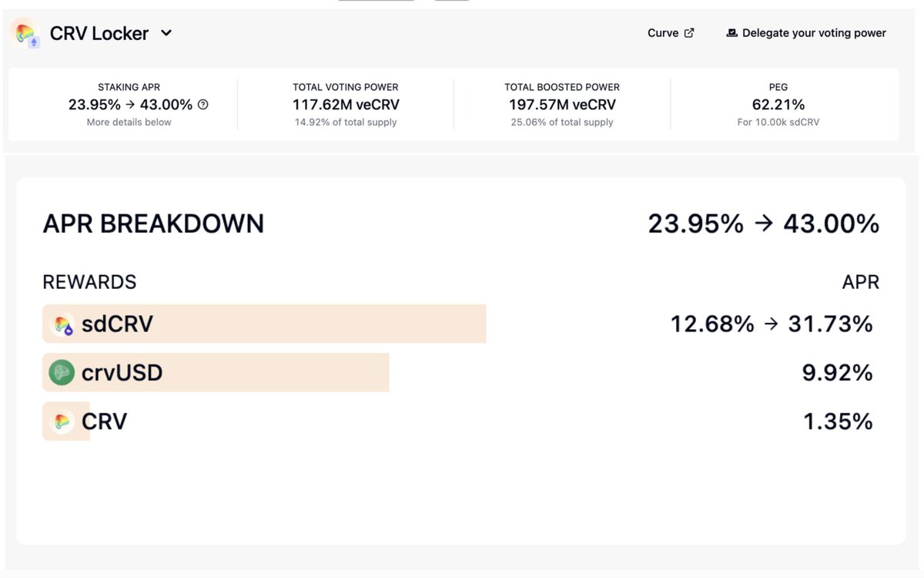The height and width of the screenshot is (578, 924).
Task: Click the external link arrow icon beside Curve
Action: click(689, 33)
